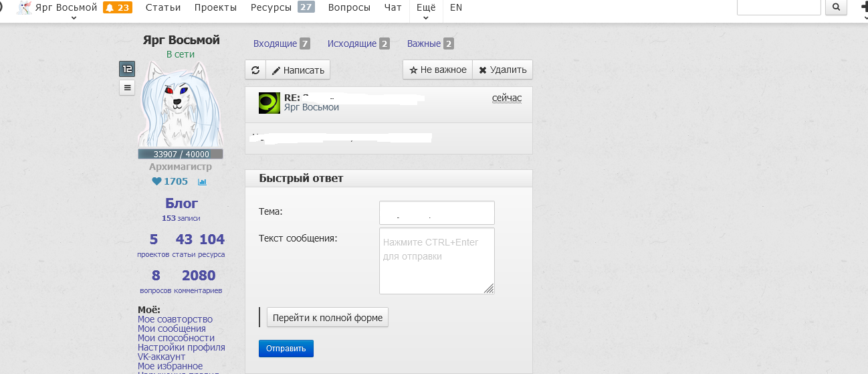Open Настройки профиля link
868x374 pixels.
point(181,347)
